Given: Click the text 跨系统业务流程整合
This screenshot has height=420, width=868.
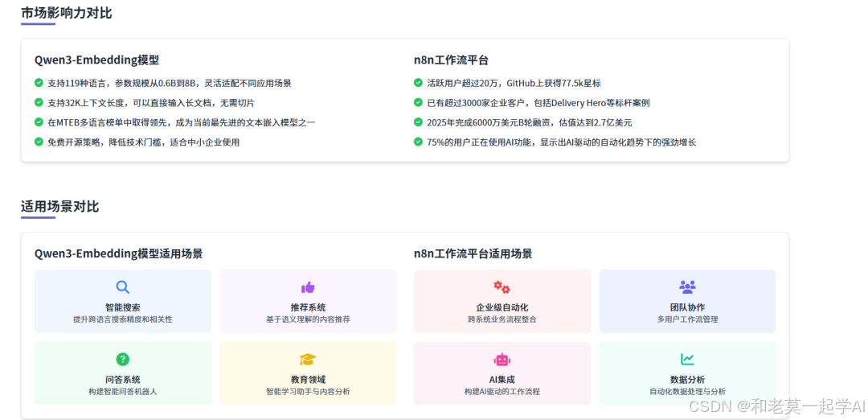Looking at the screenshot, I should pyautogui.click(x=502, y=319).
